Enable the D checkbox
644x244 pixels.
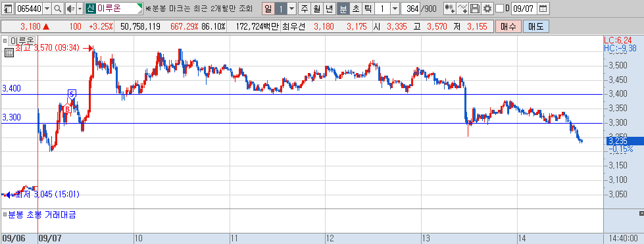point(499,8)
